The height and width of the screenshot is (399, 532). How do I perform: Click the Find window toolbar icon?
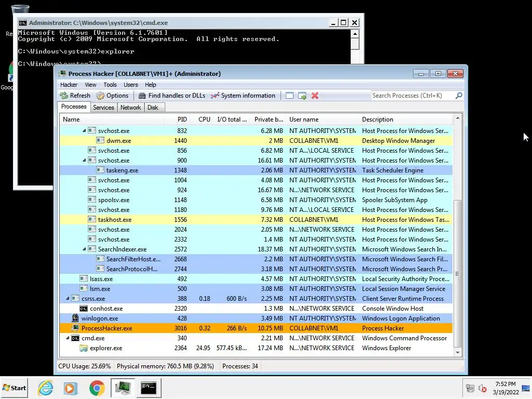click(289, 96)
